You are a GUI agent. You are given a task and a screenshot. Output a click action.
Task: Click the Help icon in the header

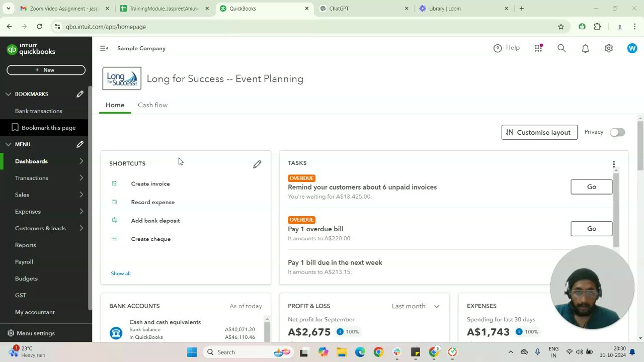[x=498, y=48]
